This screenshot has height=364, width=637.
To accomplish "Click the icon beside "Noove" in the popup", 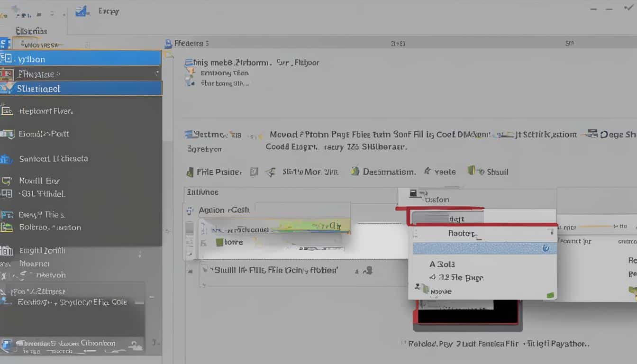I will click(x=422, y=289).
